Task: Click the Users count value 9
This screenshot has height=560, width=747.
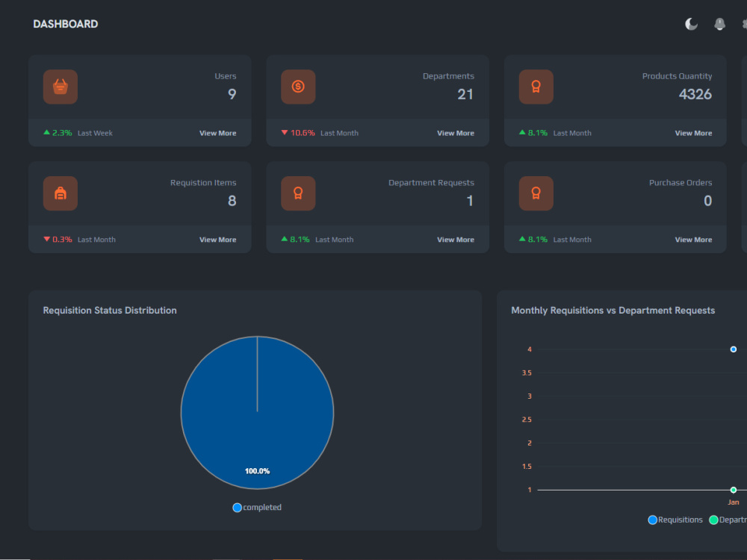Action: tap(232, 94)
